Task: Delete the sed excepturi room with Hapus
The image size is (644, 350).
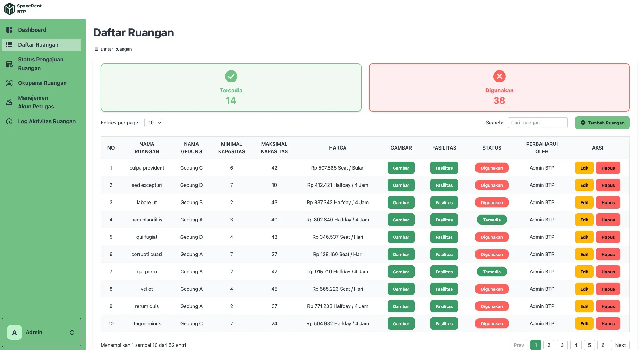Action: pyautogui.click(x=608, y=185)
